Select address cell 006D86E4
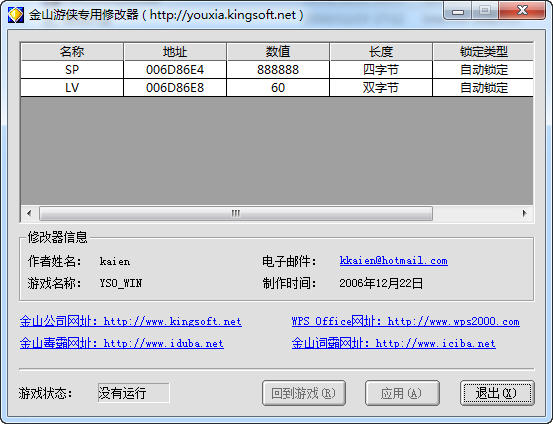 pyautogui.click(x=175, y=69)
